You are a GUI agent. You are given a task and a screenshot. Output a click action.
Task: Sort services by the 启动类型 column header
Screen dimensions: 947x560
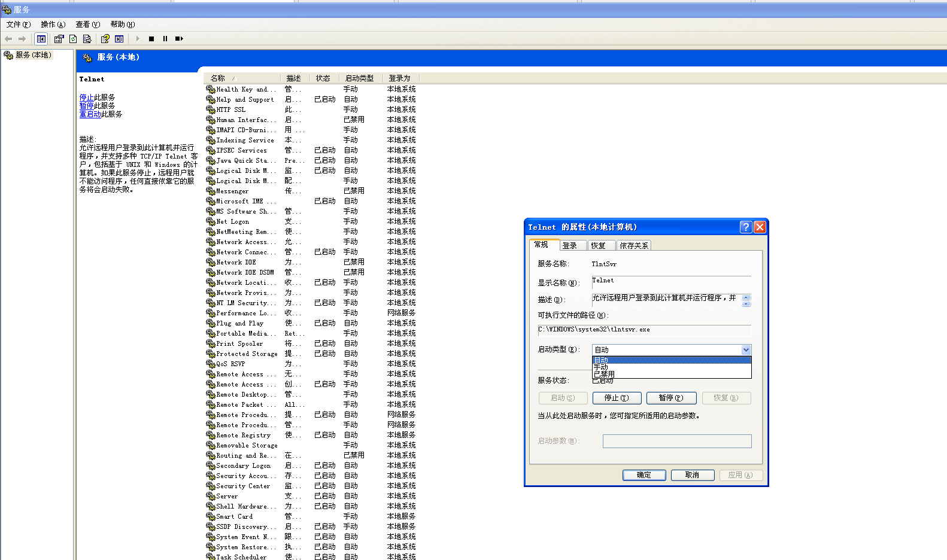click(359, 78)
